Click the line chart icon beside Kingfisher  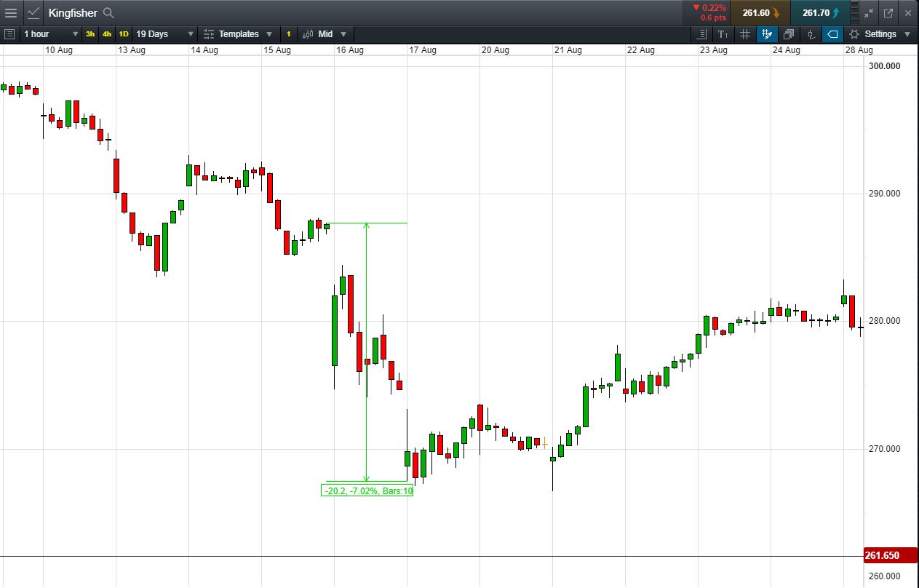click(33, 12)
